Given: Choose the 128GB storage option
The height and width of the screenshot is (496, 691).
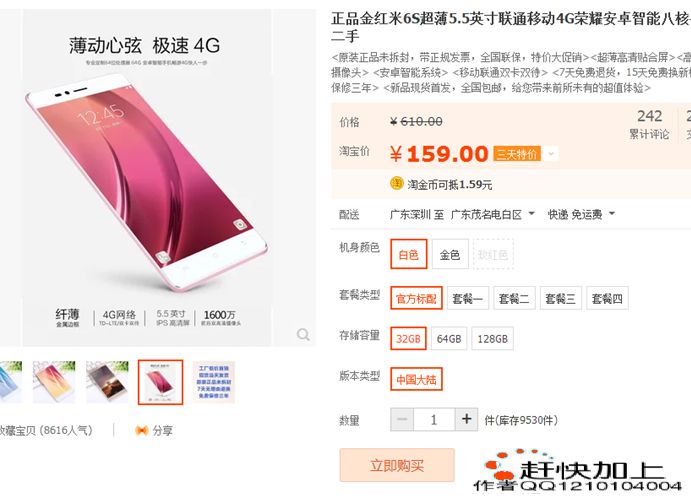Looking at the screenshot, I should pos(492,339).
